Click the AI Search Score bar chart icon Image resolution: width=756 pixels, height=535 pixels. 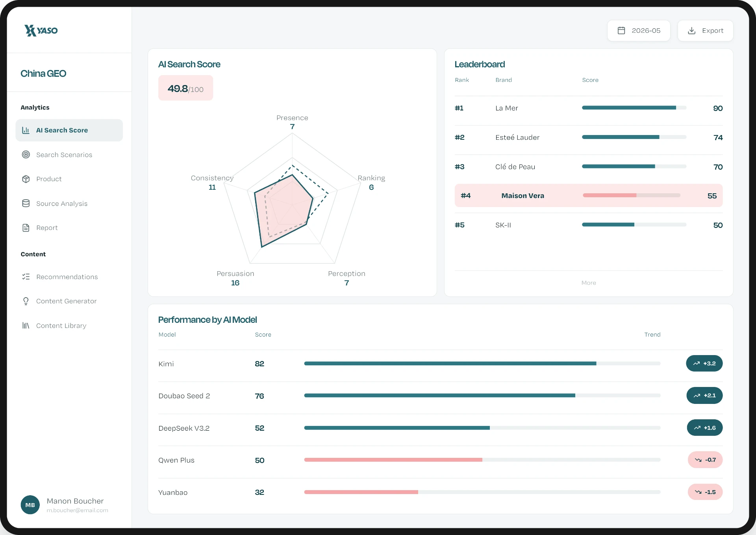click(26, 130)
